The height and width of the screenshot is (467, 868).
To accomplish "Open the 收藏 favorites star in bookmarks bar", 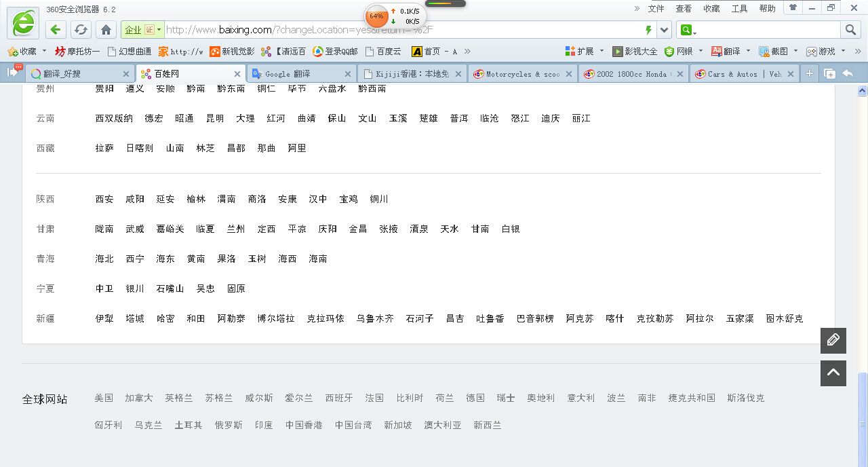I will (22, 51).
